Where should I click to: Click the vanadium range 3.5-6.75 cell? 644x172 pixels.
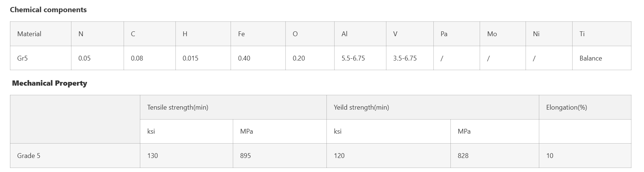click(405, 58)
